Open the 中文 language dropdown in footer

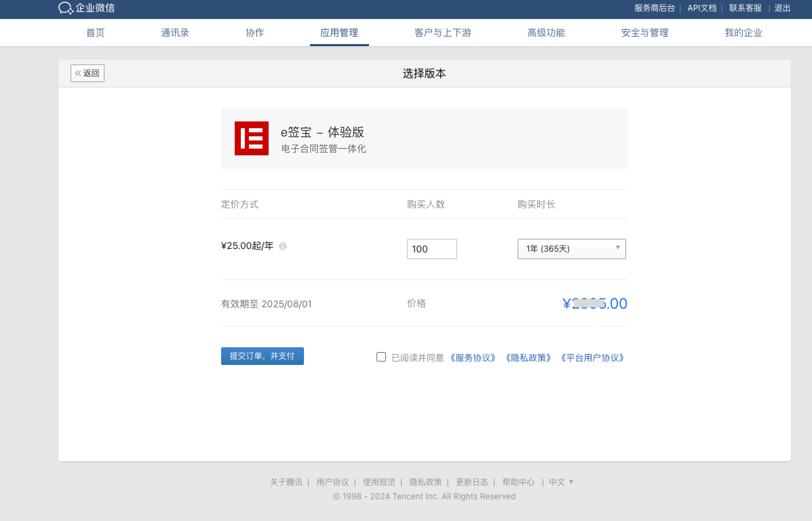point(561,482)
